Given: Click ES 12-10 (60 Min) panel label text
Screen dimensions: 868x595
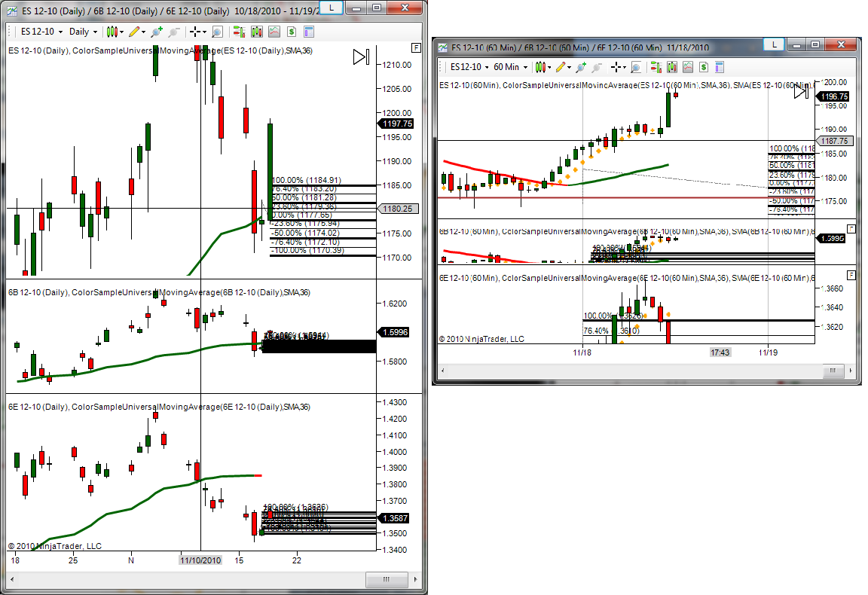Looking at the screenshot, I should coord(627,85).
